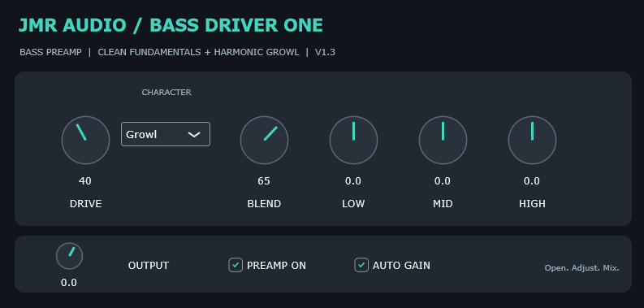
Task: Click the LOW label
Action: coord(353,203)
